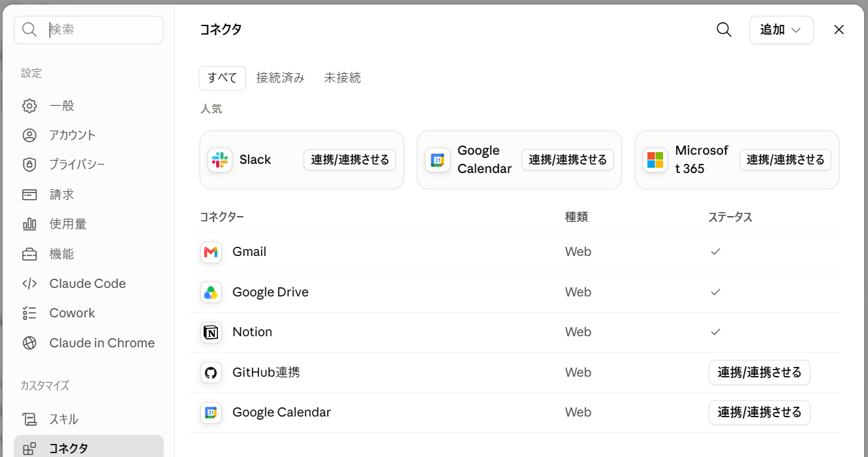The width and height of the screenshot is (868, 457).
Task: Click the Notion icon in the list
Action: 211,332
